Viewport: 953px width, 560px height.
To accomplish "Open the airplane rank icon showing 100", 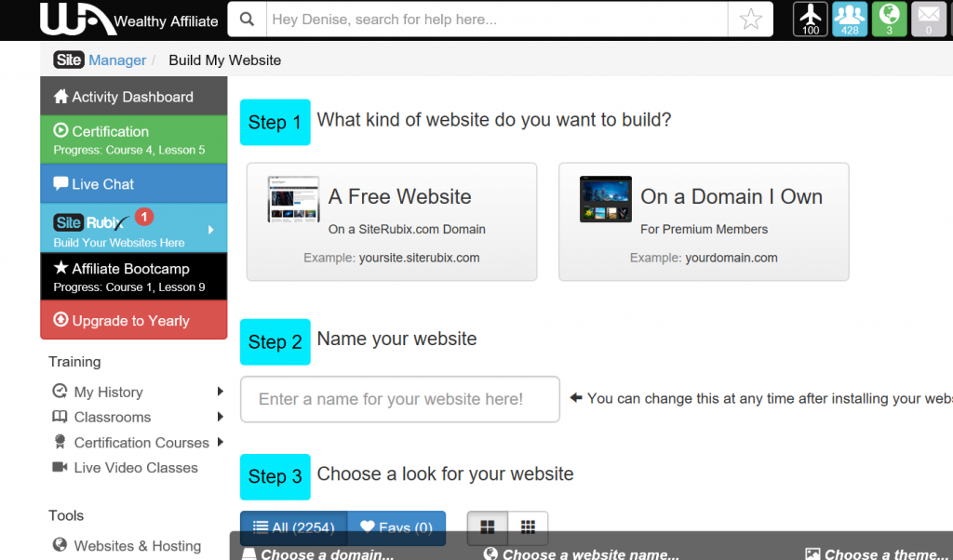I will point(811,20).
